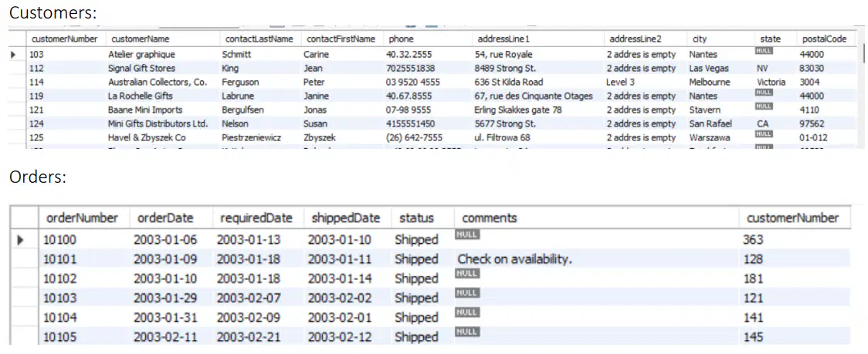868x354 pixels.
Task: Click the address 'Erling Skakkes gate 78'
Action: tap(518, 110)
